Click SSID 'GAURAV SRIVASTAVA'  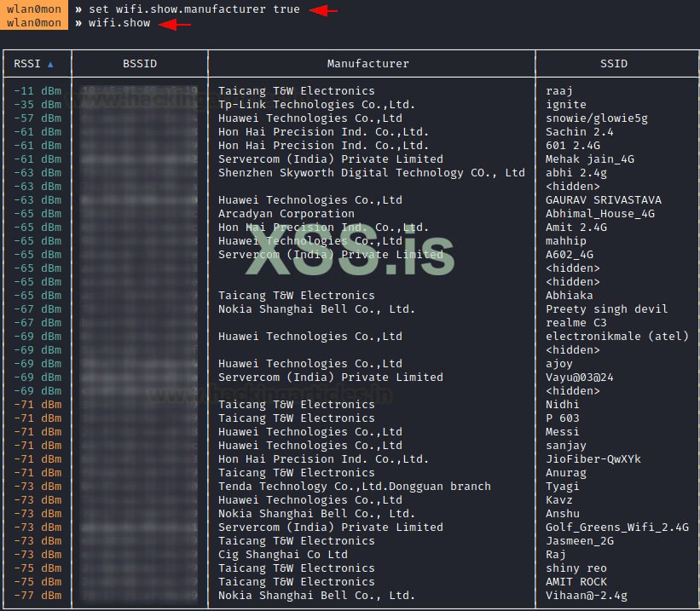(x=604, y=200)
